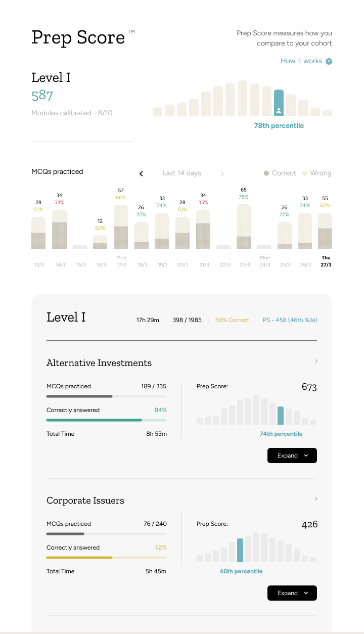
Task: Select the Thu 27/3 bar in chart
Action: (325, 231)
